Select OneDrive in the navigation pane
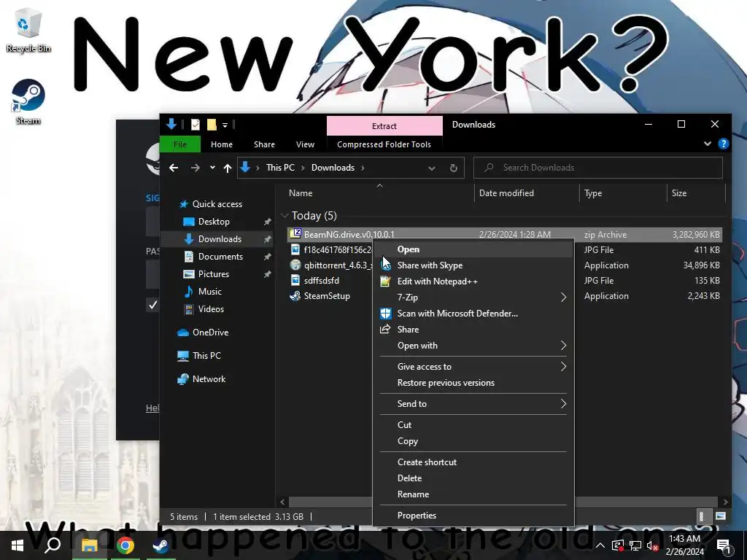The image size is (747, 560). [x=210, y=332]
